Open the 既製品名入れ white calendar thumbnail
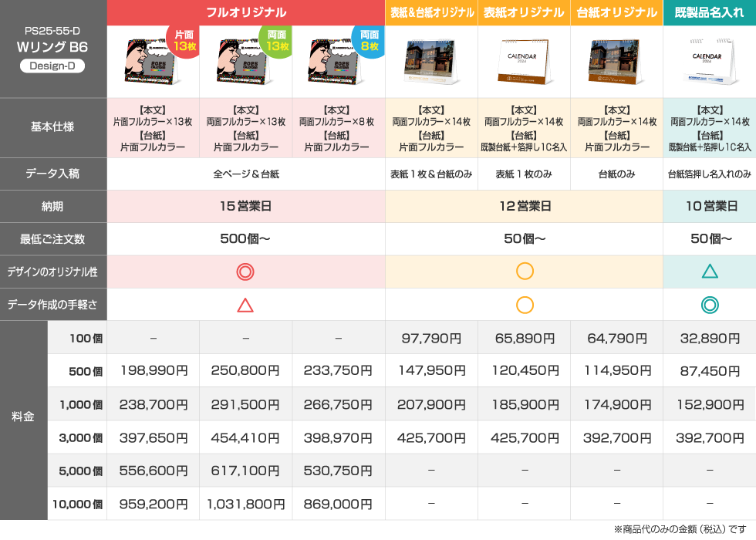The image size is (756, 540). [709, 62]
